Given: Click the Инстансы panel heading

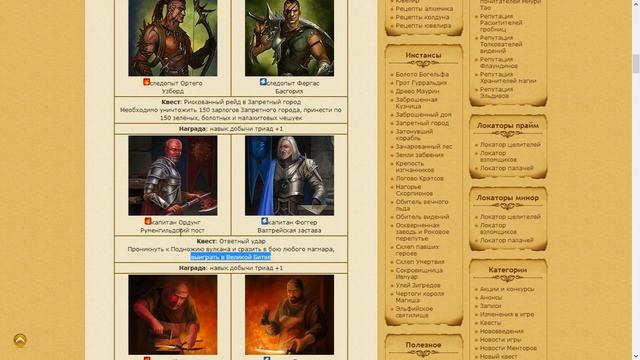Looking at the screenshot, I should coord(423,55).
